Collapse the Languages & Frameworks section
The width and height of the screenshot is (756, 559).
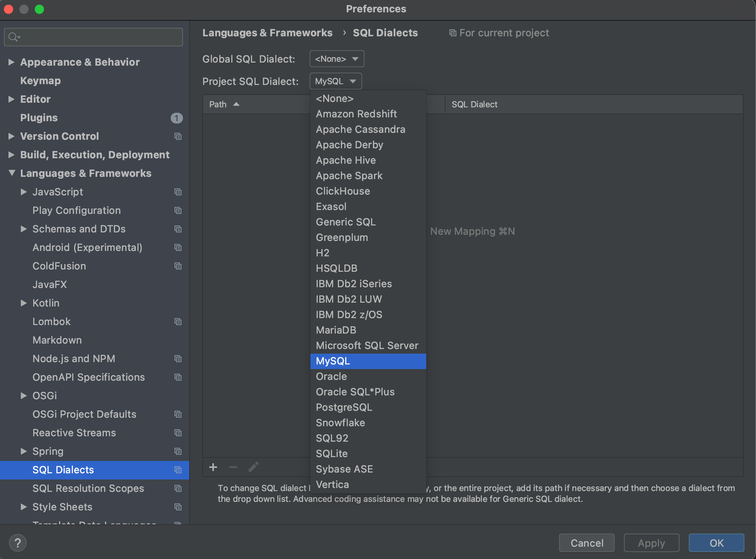tap(12, 173)
